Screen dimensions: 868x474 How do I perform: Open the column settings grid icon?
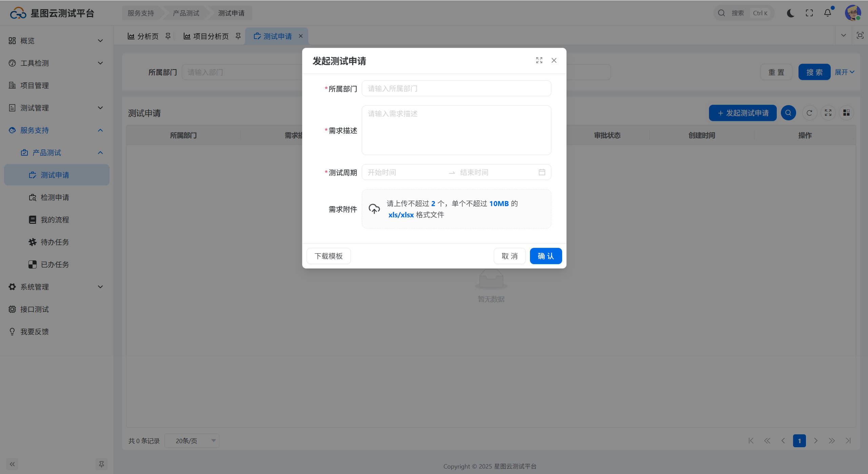pos(846,113)
